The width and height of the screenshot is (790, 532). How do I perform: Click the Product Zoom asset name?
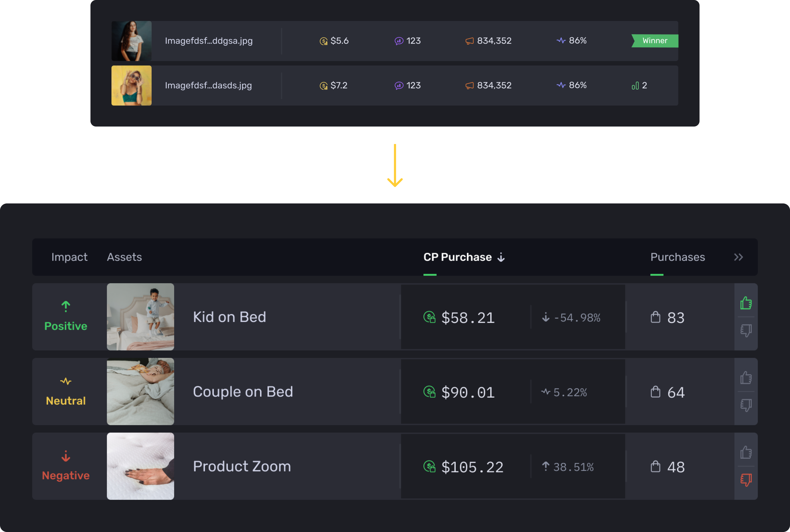242,466
